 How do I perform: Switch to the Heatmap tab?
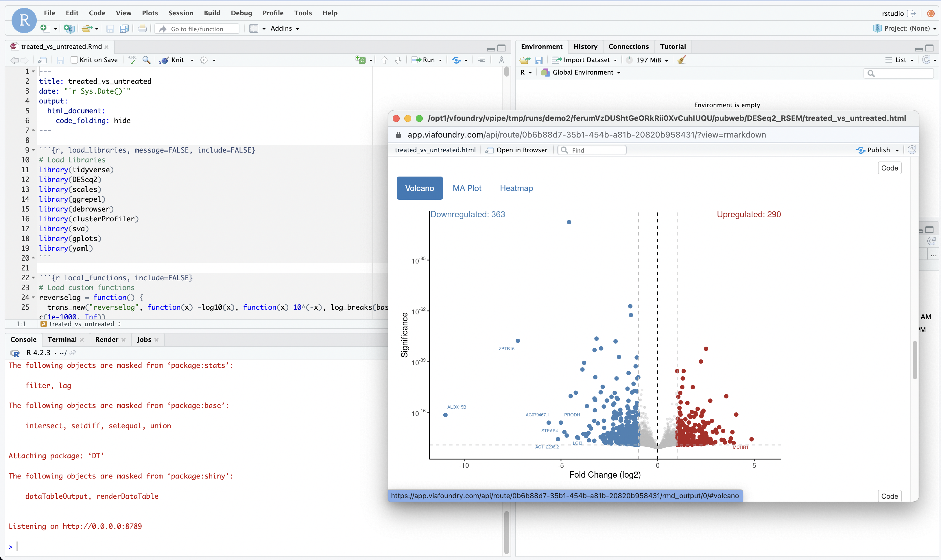516,188
